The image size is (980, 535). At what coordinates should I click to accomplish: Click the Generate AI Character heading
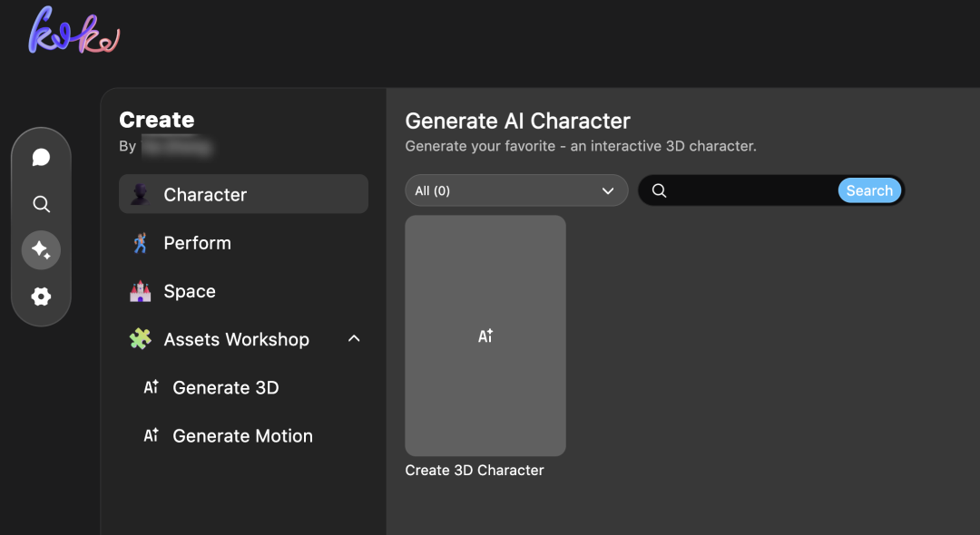(x=517, y=122)
